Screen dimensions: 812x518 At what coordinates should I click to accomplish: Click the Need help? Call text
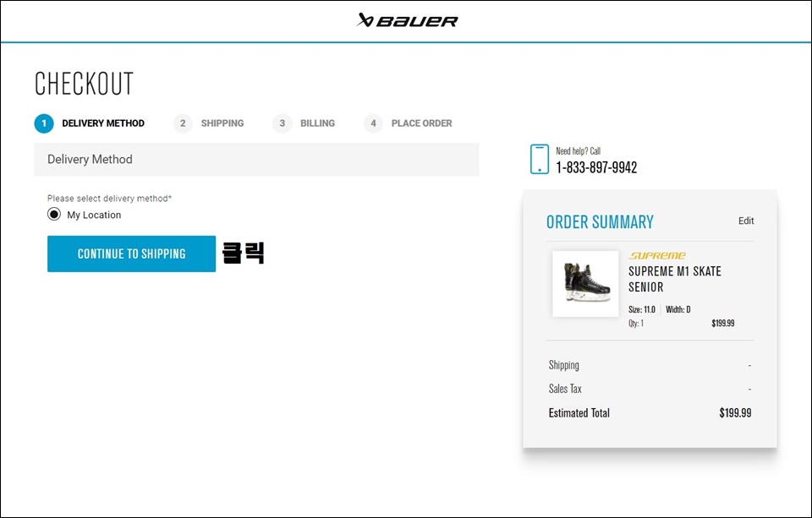(578, 151)
